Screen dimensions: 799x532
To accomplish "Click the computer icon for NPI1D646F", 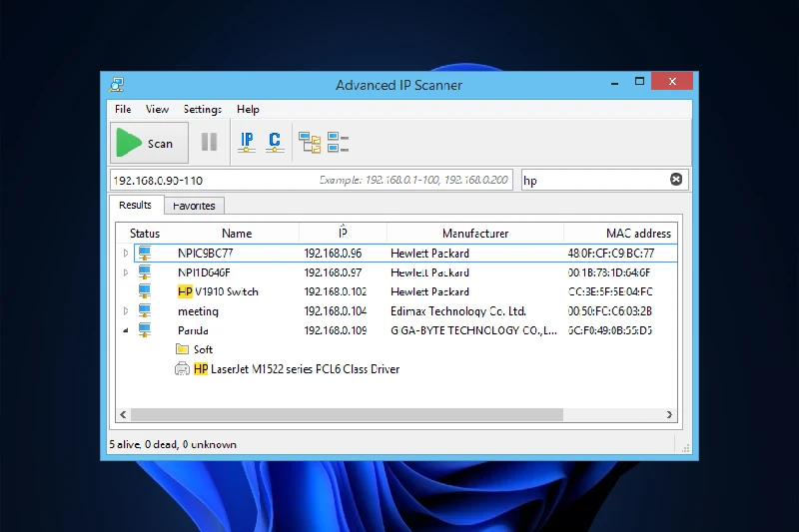I will (x=145, y=272).
